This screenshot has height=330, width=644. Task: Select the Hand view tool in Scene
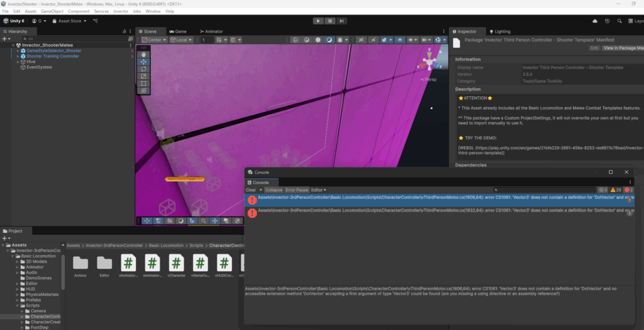[143, 54]
